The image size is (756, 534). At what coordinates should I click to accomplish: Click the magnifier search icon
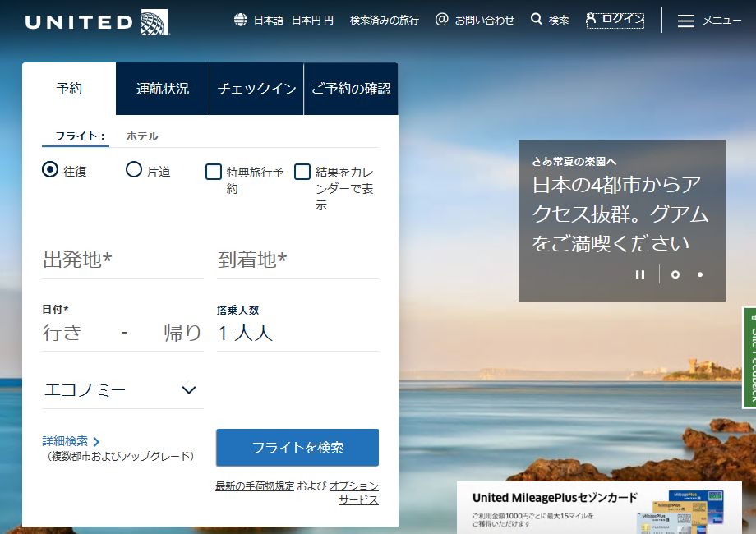tap(536, 19)
